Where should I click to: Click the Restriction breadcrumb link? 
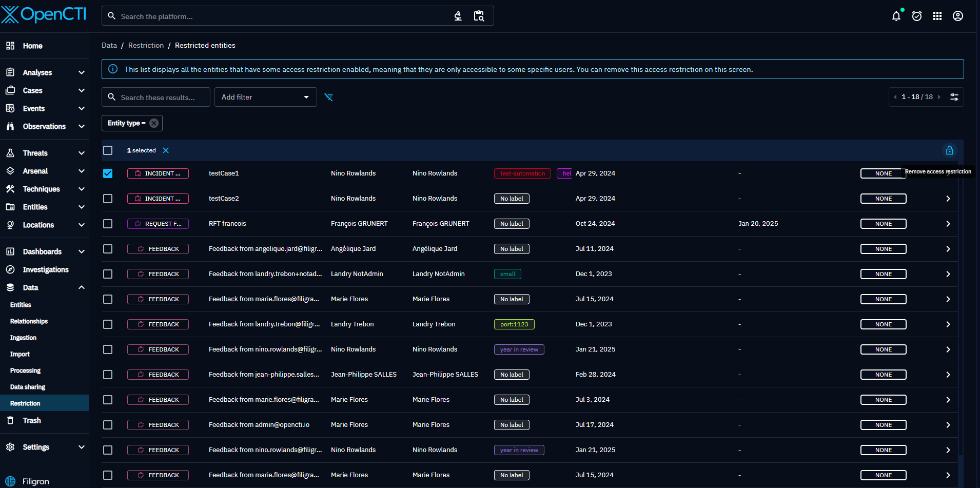click(146, 46)
